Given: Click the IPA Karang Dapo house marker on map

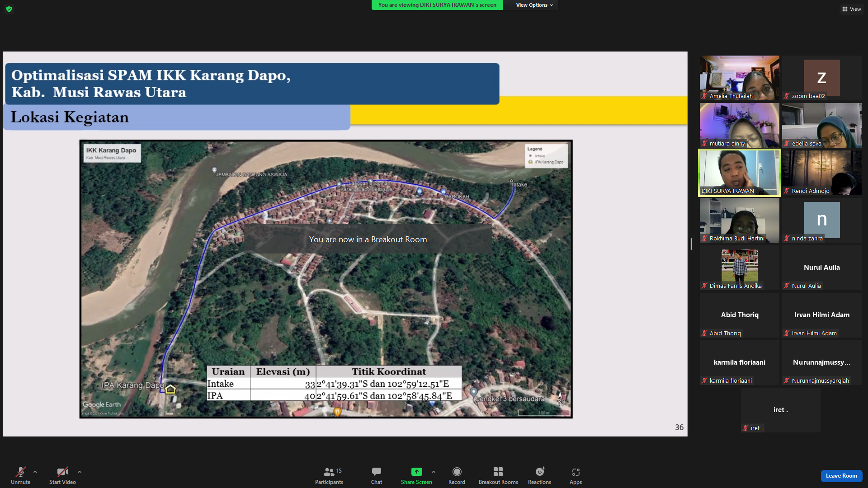Looking at the screenshot, I should (x=170, y=389).
